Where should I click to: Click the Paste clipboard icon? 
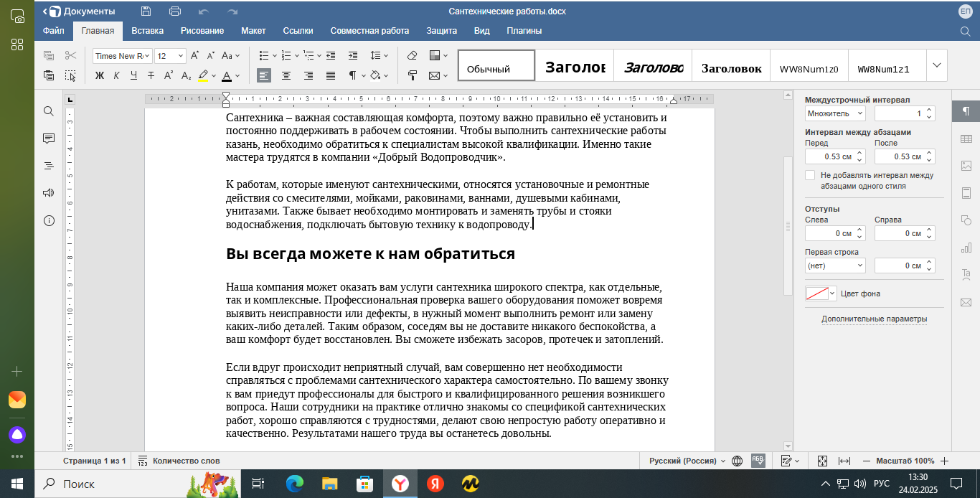click(49, 75)
